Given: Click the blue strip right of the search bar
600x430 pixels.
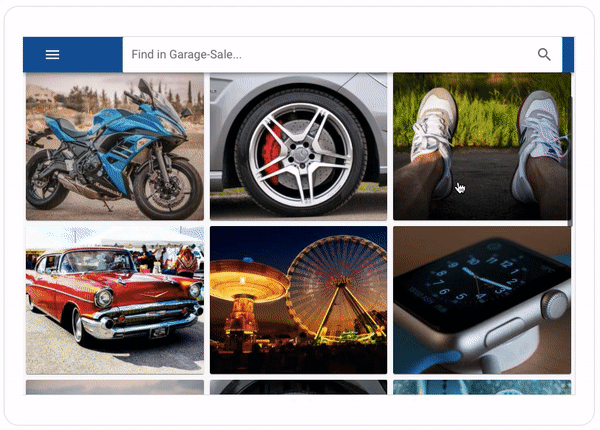Looking at the screenshot, I should 568,55.
